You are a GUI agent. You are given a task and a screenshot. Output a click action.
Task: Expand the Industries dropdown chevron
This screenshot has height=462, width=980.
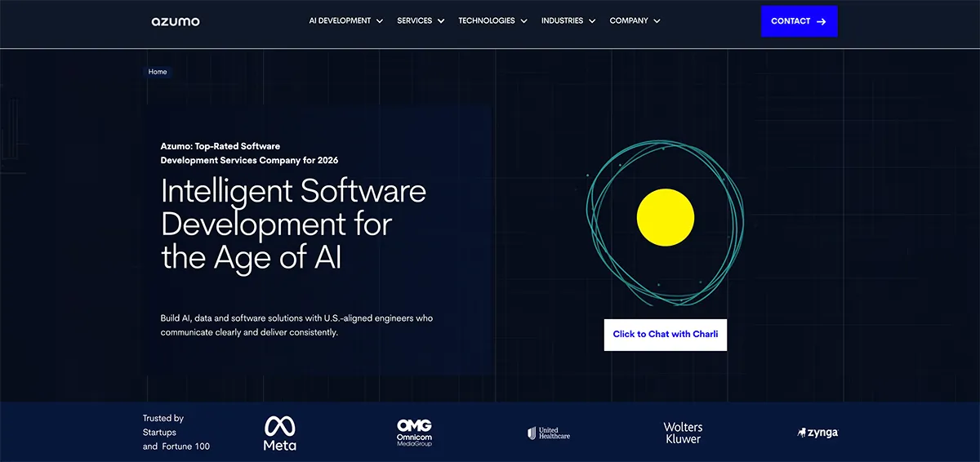(592, 21)
